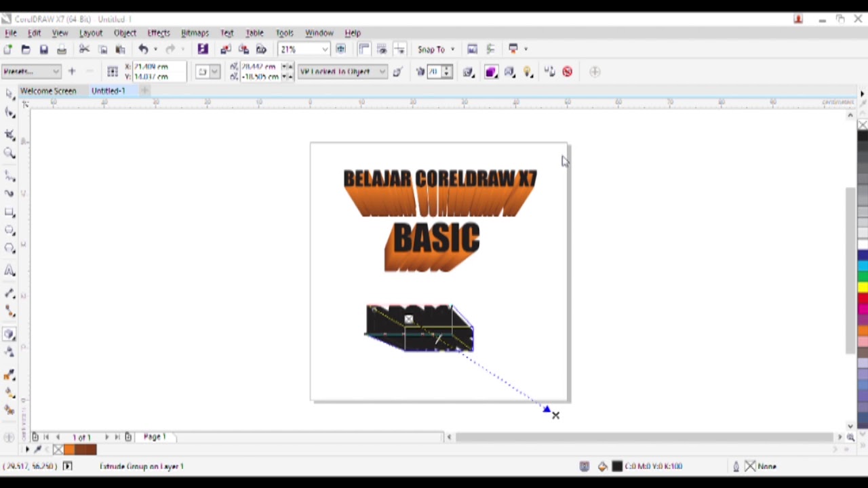Click the purple Search Content icon
Screen dimensions: 868x488
tap(203, 49)
